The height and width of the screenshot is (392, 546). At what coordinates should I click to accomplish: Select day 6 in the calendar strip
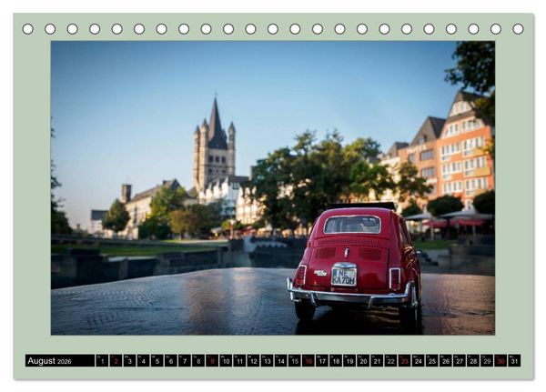click(171, 361)
